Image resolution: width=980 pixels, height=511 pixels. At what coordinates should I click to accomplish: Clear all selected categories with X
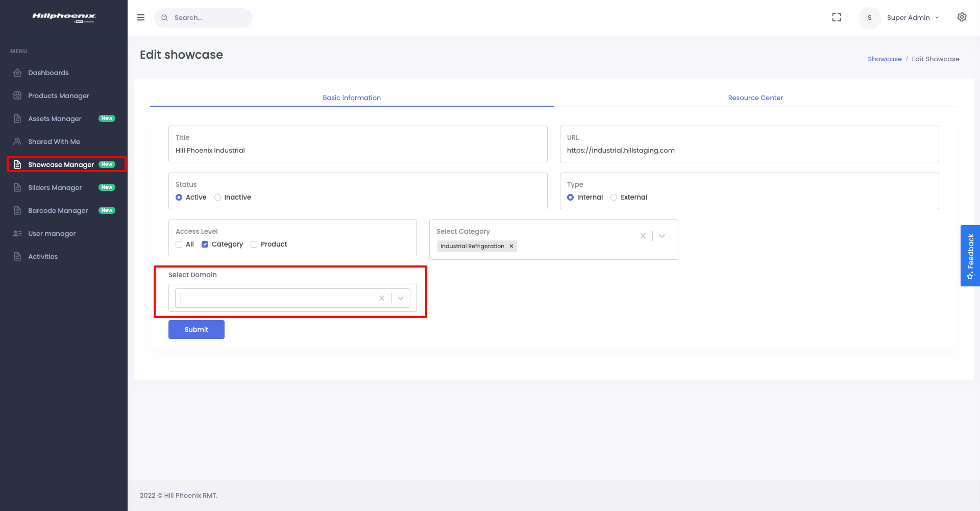coord(643,236)
